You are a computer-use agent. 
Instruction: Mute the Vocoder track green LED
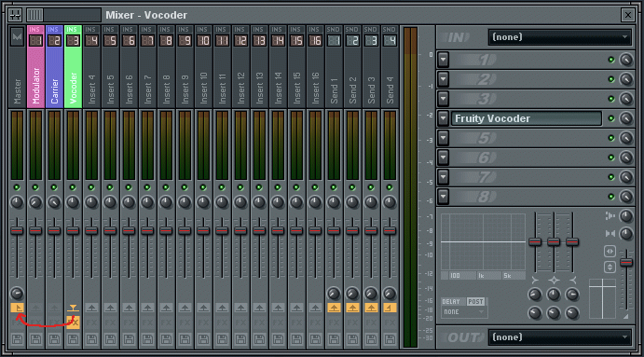tap(73, 187)
